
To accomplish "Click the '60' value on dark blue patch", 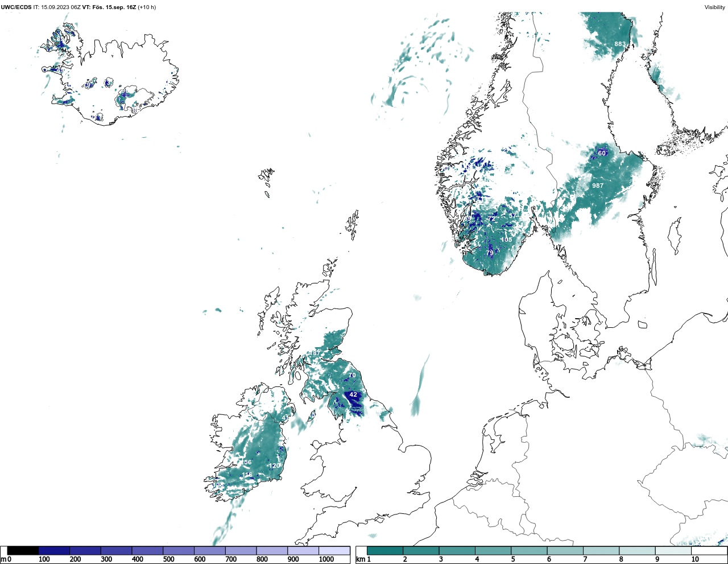I will click(x=602, y=153).
